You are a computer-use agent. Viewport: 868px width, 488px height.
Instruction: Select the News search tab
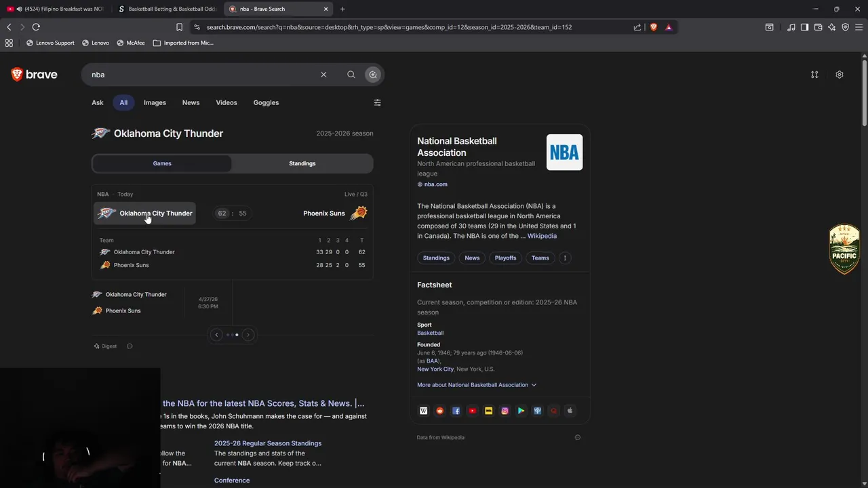tap(191, 102)
